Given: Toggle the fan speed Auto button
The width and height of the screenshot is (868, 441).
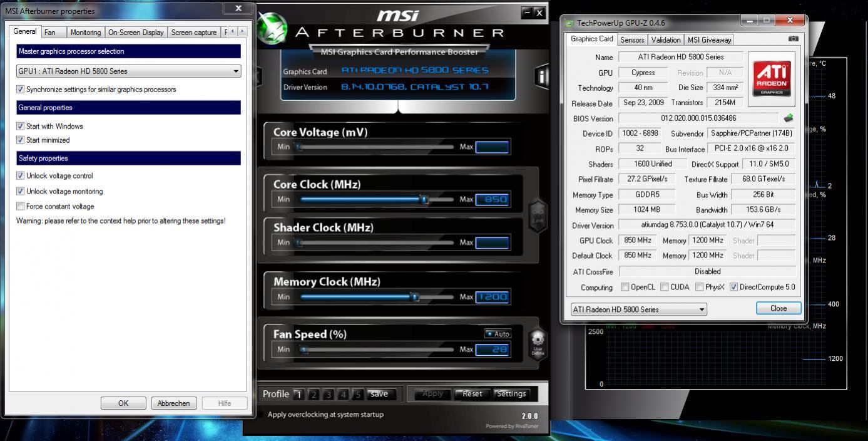Looking at the screenshot, I should point(498,334).
